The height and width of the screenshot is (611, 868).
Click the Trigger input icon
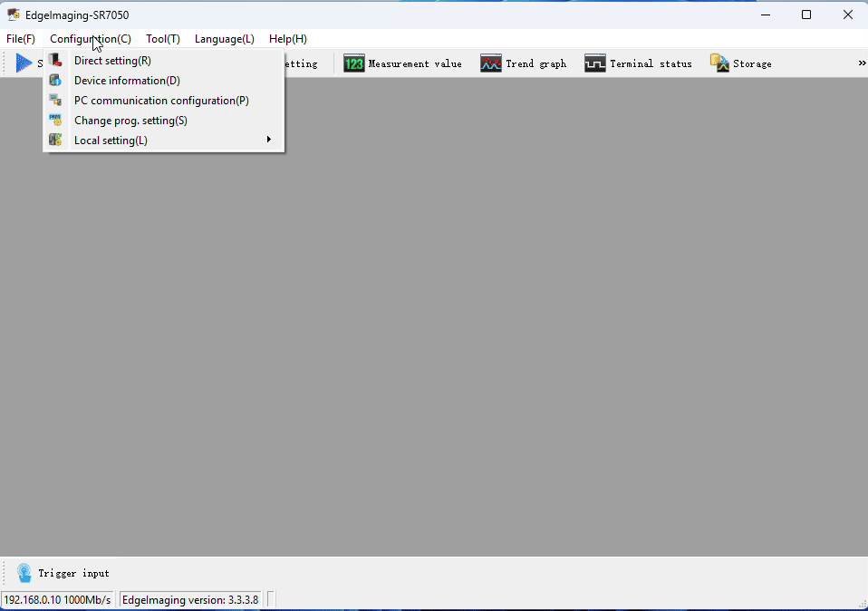tap(24, 573)
